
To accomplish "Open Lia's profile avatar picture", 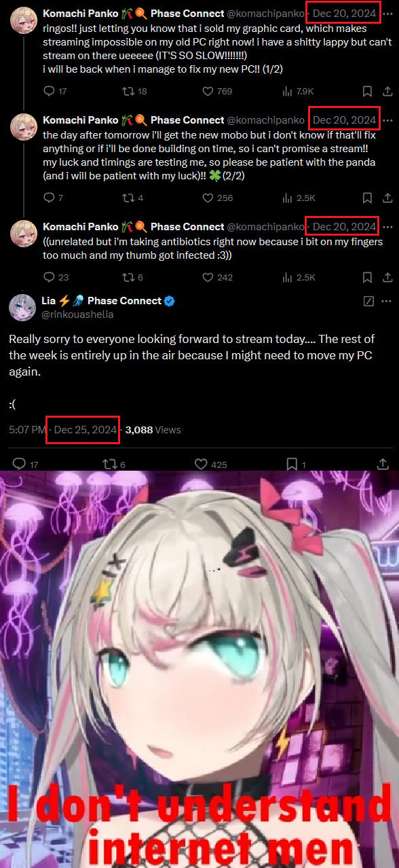I will tap(22, 307).
